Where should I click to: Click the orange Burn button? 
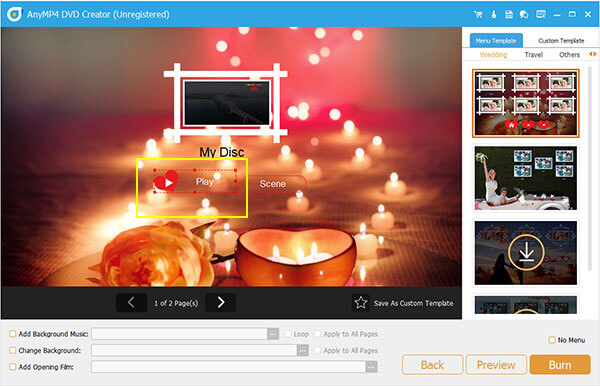coord(560,365)
